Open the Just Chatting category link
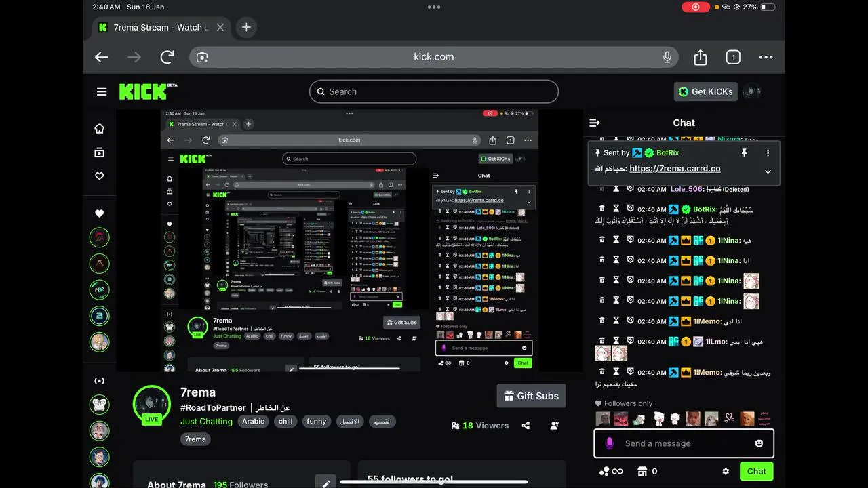 pyautogui.click(x=206, y=421)
